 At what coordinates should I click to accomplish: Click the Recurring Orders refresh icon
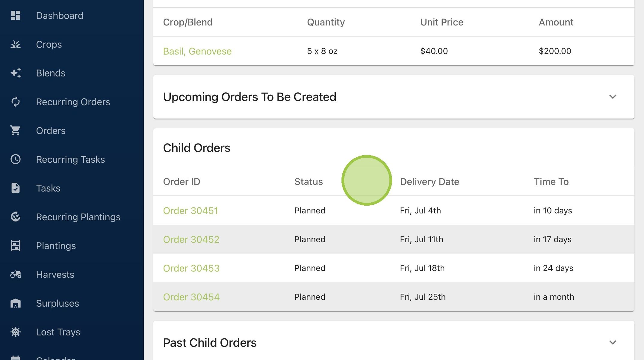click(15, 102)
